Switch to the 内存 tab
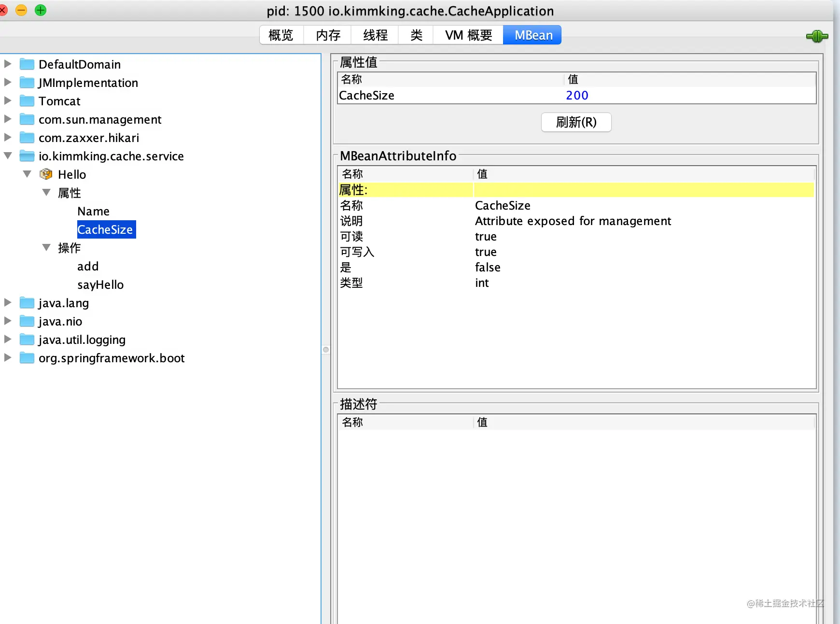 pyautogui.click(x=328, y=35)
